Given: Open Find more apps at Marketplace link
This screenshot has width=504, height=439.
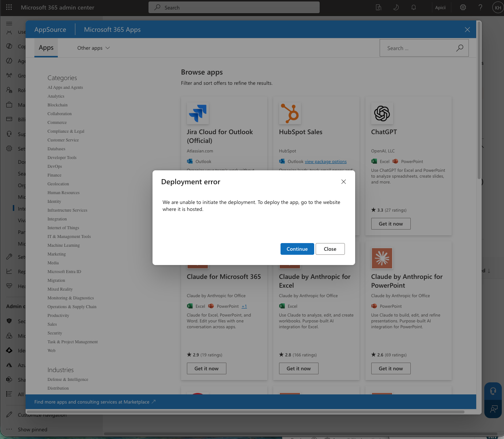Looking at the screenshot, I should point(95,402).
